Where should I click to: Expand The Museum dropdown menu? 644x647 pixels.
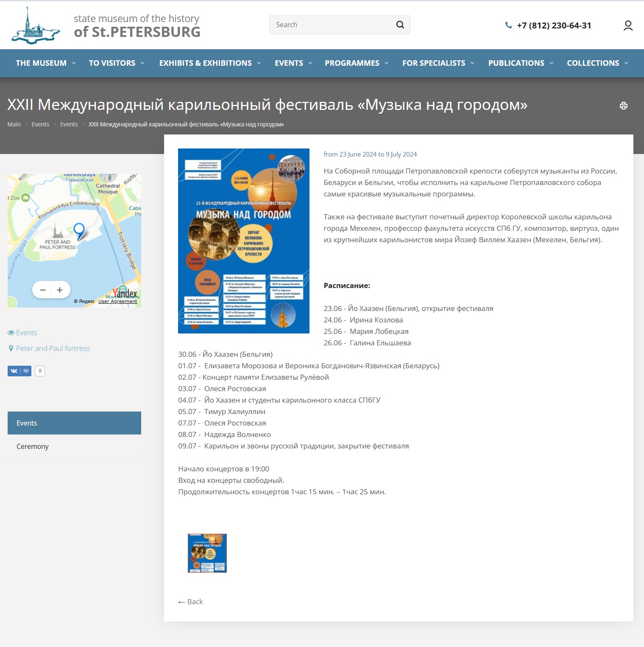[45, 63]
